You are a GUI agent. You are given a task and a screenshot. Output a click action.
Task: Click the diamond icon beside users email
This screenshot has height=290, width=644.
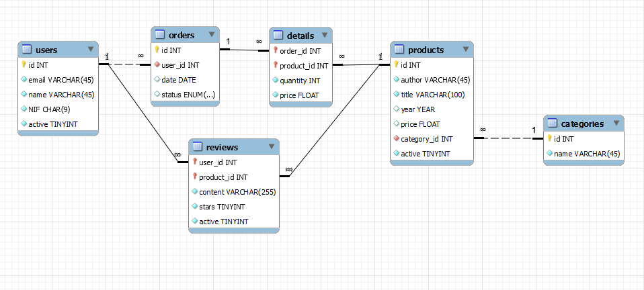point(24,80)
